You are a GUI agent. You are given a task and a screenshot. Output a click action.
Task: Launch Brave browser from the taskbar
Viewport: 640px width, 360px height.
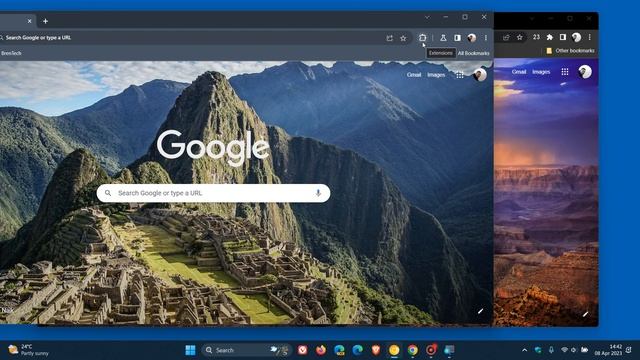point(376,350)
